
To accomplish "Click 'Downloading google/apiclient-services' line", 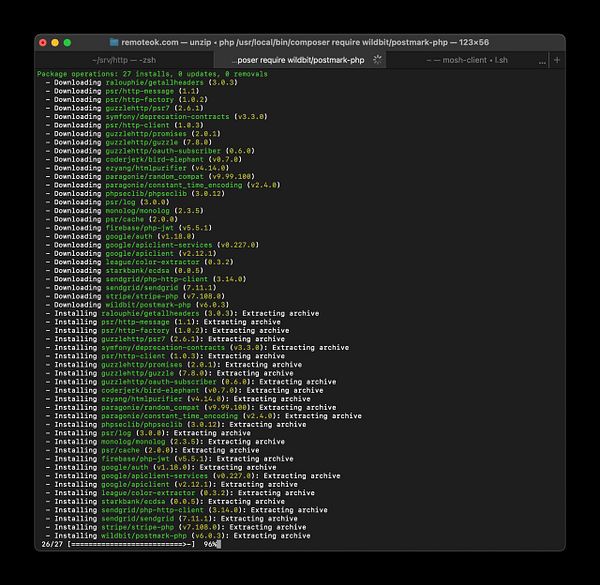I will [152, 245].
